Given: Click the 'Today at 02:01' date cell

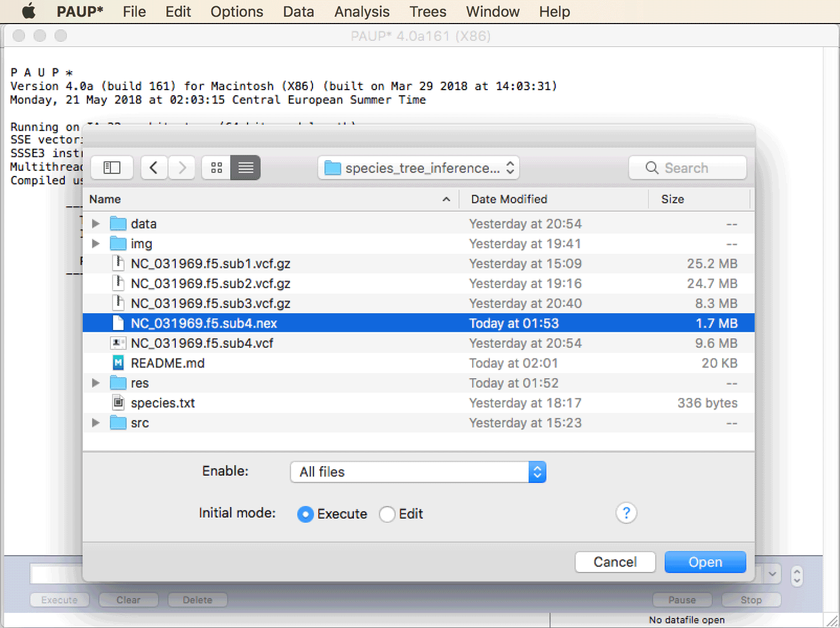Looking at the screenshot, I should [514, 363].
